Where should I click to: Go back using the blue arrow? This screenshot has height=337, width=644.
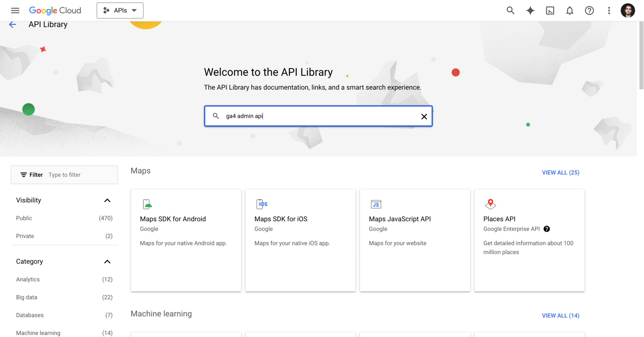point(12,24)
